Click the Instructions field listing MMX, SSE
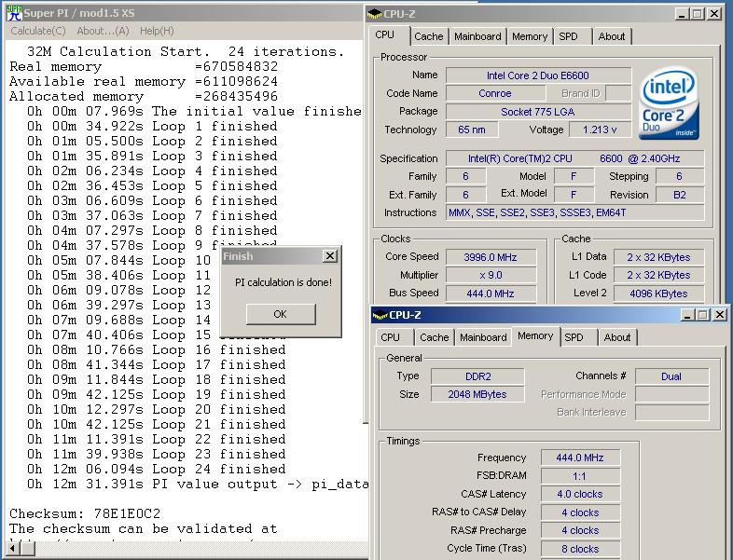733x560 pixels. click(x=574, y=212)
